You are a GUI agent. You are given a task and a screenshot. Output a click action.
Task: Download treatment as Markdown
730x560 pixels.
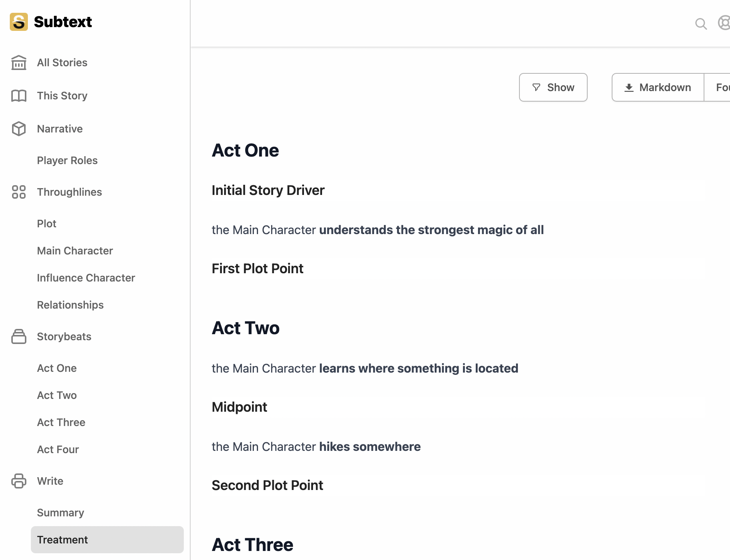coord(658,87)
